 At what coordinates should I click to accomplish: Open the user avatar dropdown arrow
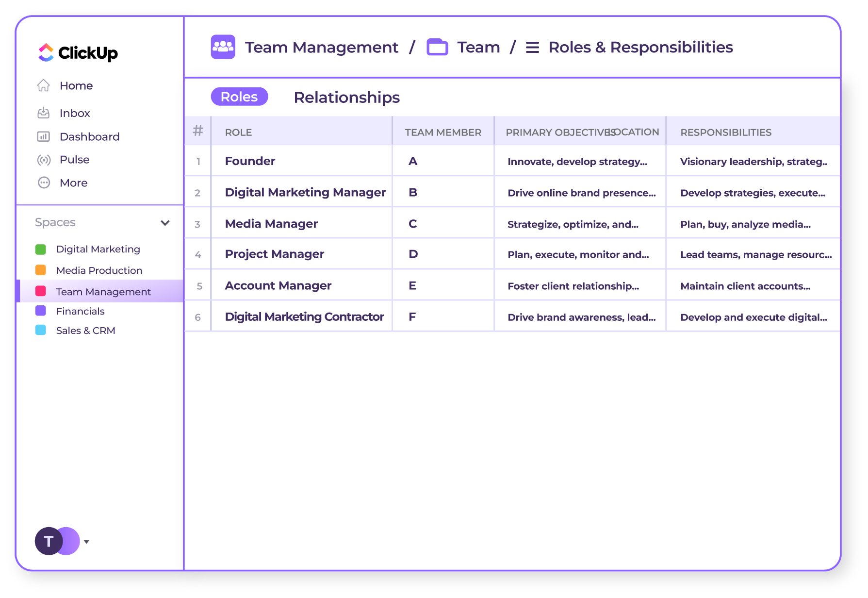coord(87,542)
